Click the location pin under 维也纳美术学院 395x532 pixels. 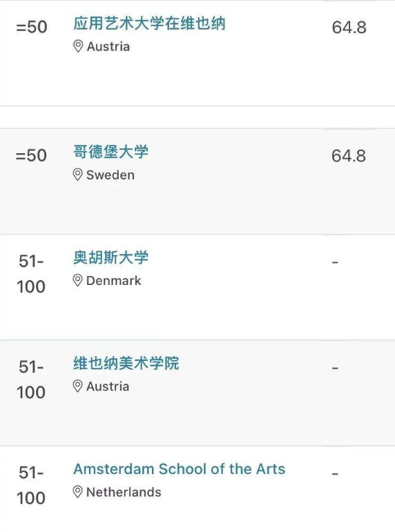click(x=78, y=386)
